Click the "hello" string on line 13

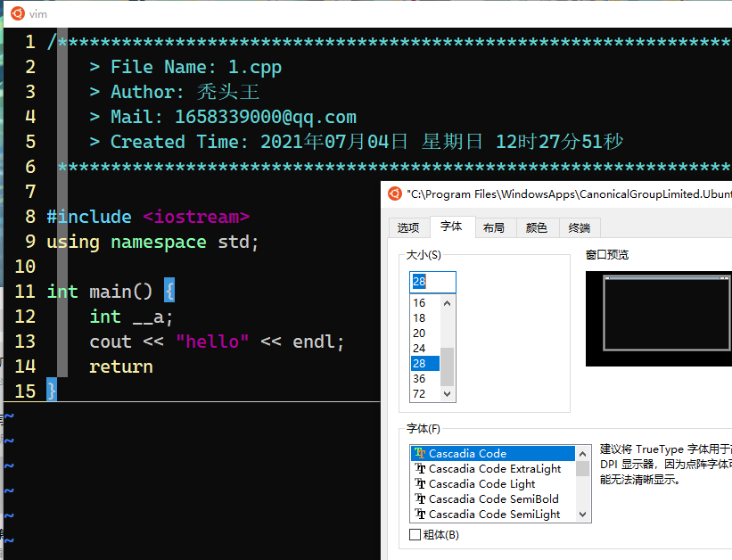pos(212,342)
